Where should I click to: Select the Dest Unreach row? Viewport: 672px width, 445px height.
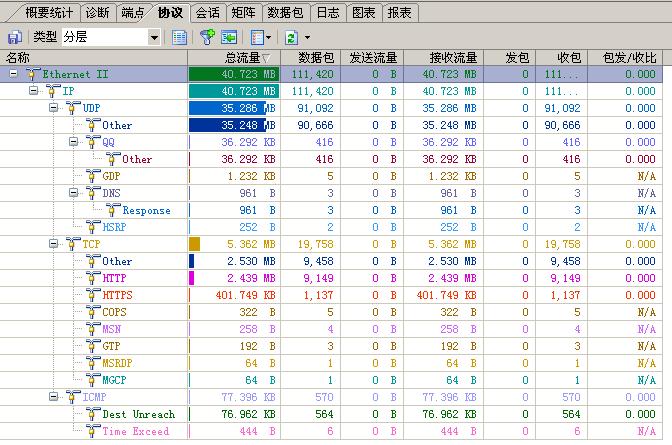[x=138, y=414]
